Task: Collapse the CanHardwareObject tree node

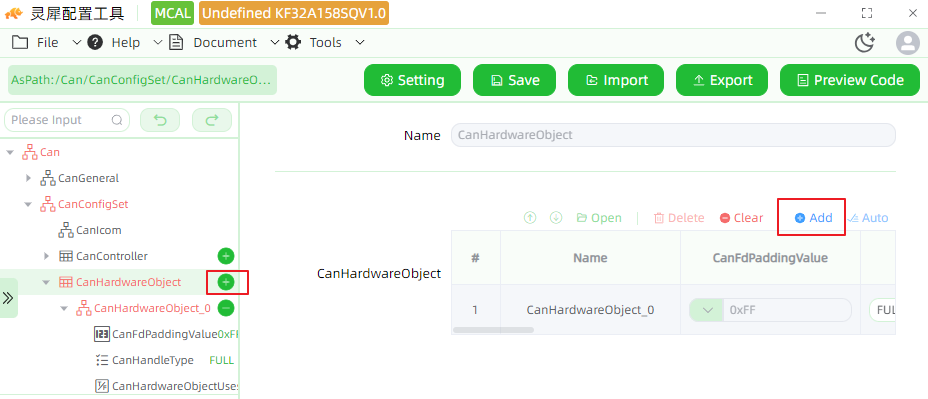Action: click(x=46, y=282)
